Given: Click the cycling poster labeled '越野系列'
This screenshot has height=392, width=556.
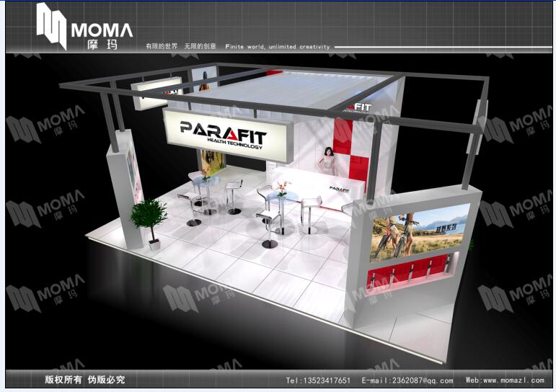Looking at the screenshot, I should (420, 232).
